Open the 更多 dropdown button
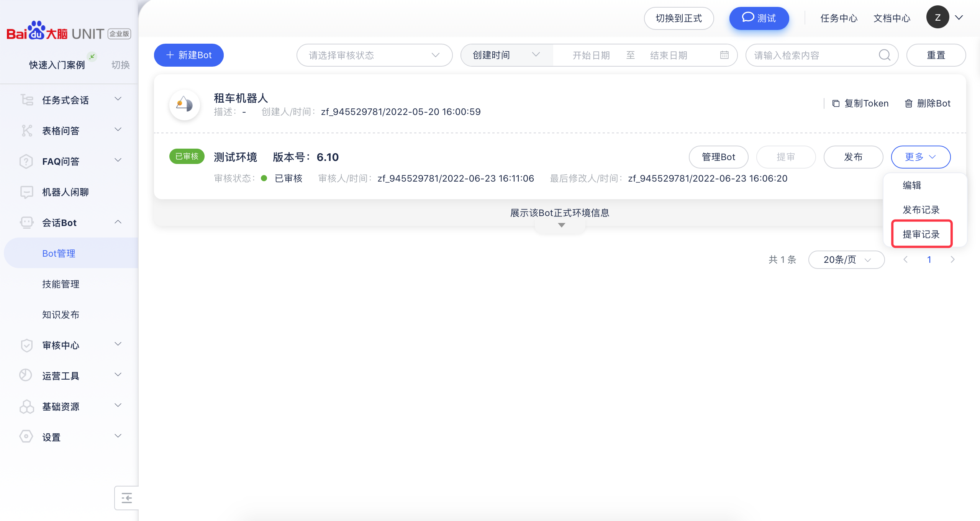Image resolution: width=980 pixels, height=521 pixels. coord(921,157)
